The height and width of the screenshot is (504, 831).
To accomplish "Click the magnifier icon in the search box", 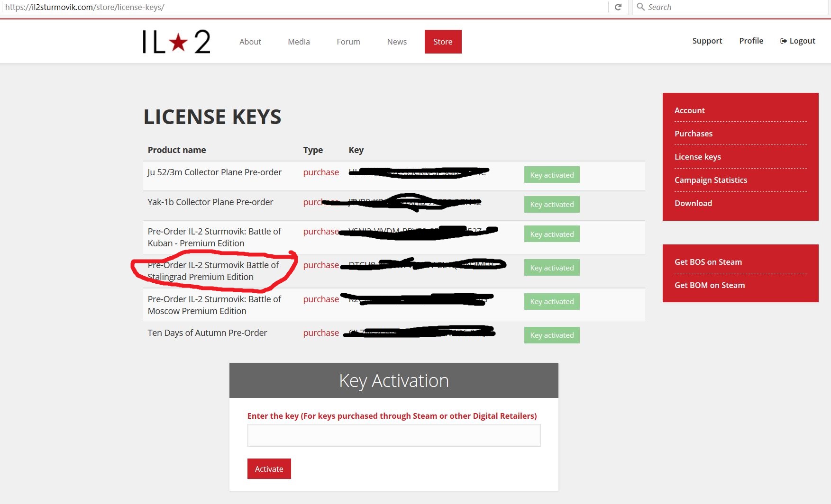I will [x=640, y=7].
